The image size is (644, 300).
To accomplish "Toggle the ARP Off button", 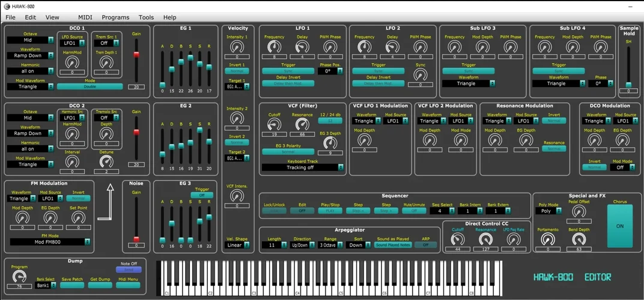I will 426,245.
